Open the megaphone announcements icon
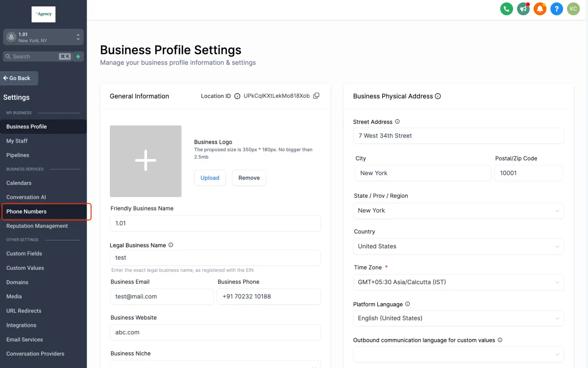Image resolution: width=588 pixels, height=368 pixels. click(x=523, y=9)
